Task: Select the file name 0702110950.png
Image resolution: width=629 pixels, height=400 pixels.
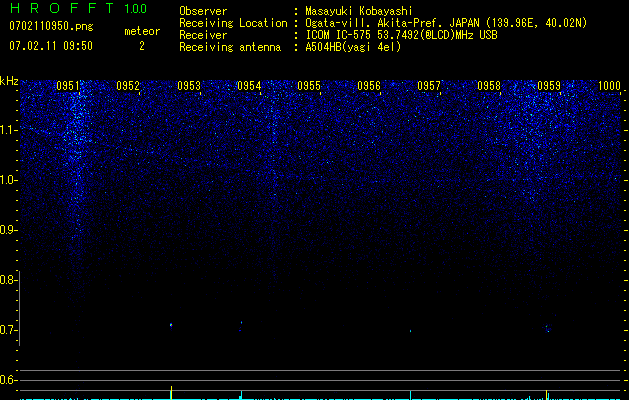Action: 51,26
